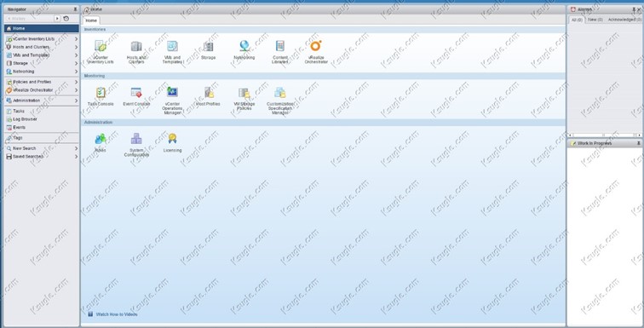Open Licensing icon
Screen dimensions: 644x328
pos(172,139)
